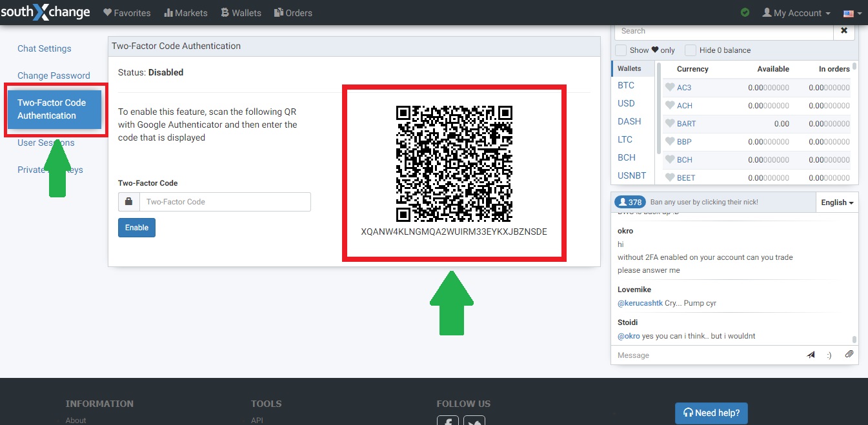This screenshot has width=868, height=425.
Task: Click the wallet Search field
Action: pyautogui.click(x=723, y=31)
